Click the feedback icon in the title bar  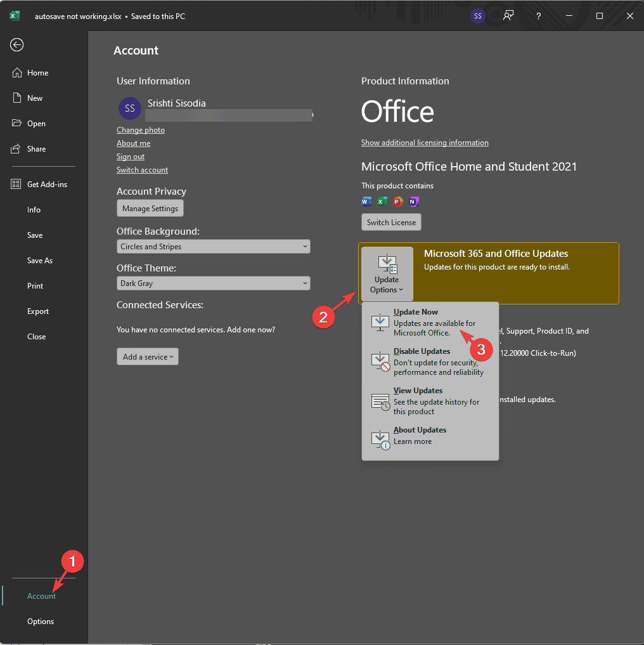(508, 16)
